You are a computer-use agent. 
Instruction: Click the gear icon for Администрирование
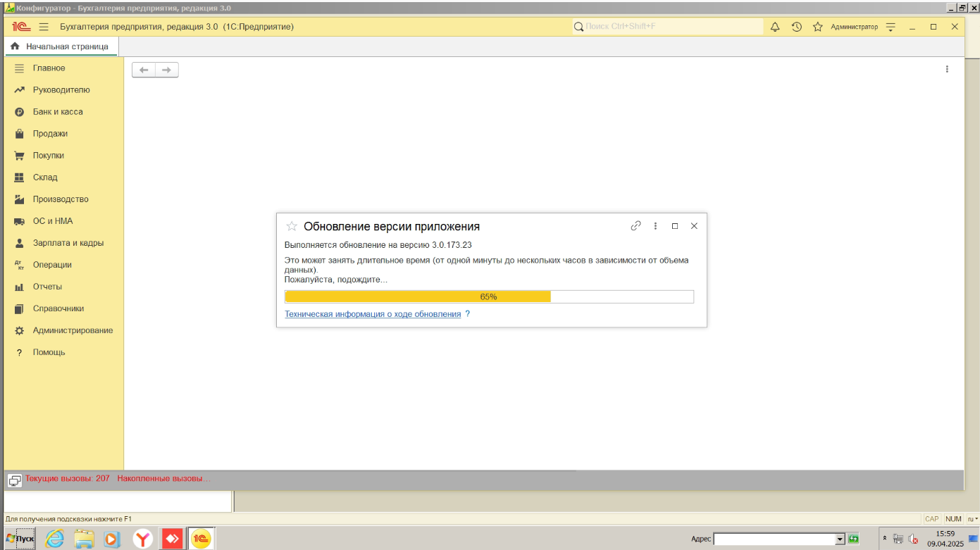[20, 330]
